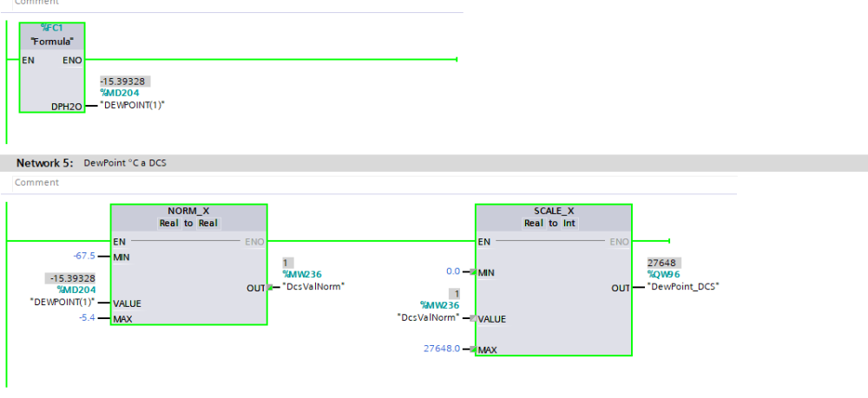868x398 pixels.
Task: Click the %FC1 address label
Action: tap(52, 28)
